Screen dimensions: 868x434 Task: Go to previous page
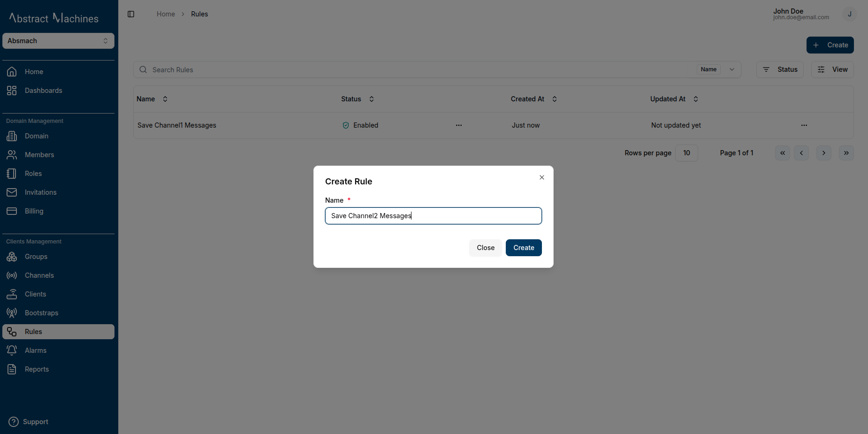click(x=801, y=153)
